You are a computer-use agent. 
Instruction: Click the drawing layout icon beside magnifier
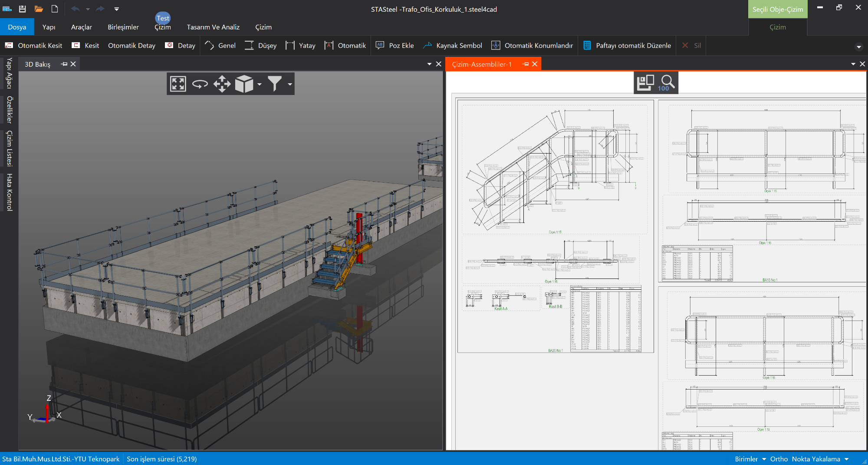(645, 82)
